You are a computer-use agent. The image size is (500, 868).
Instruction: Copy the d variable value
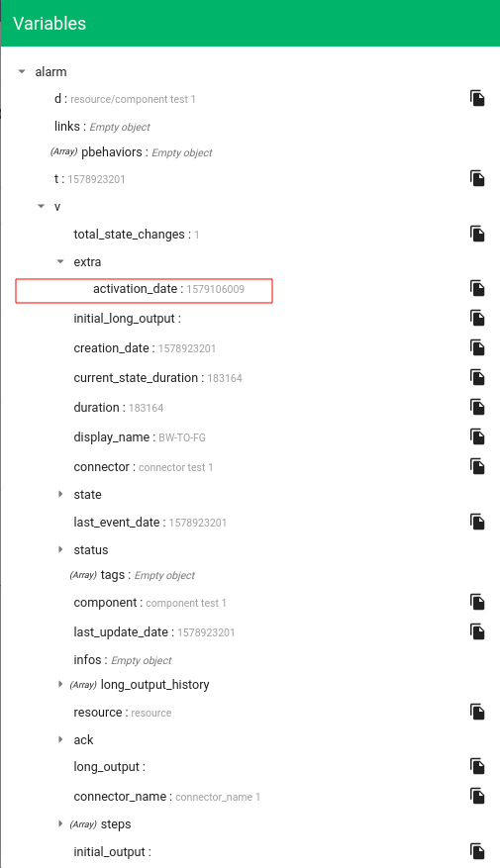tap(477, 98)
